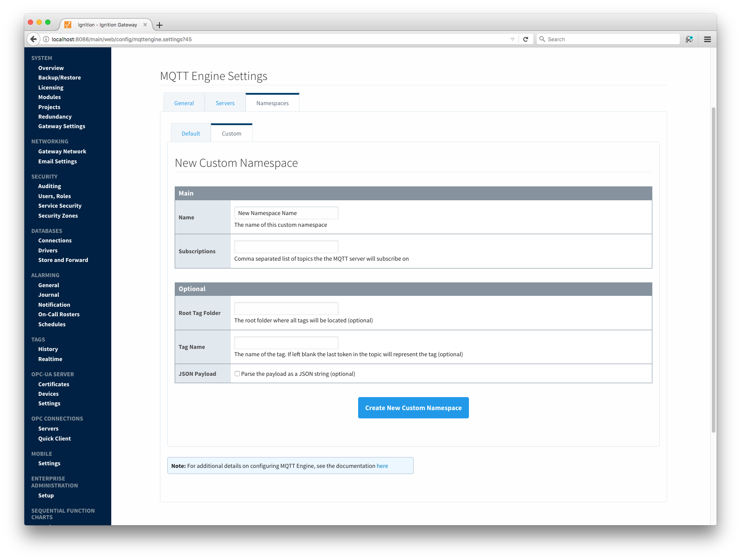Image resolution: width=741 pixels, height=560 pixels.
Task: Open Realtime tags link
Action: 50,359
